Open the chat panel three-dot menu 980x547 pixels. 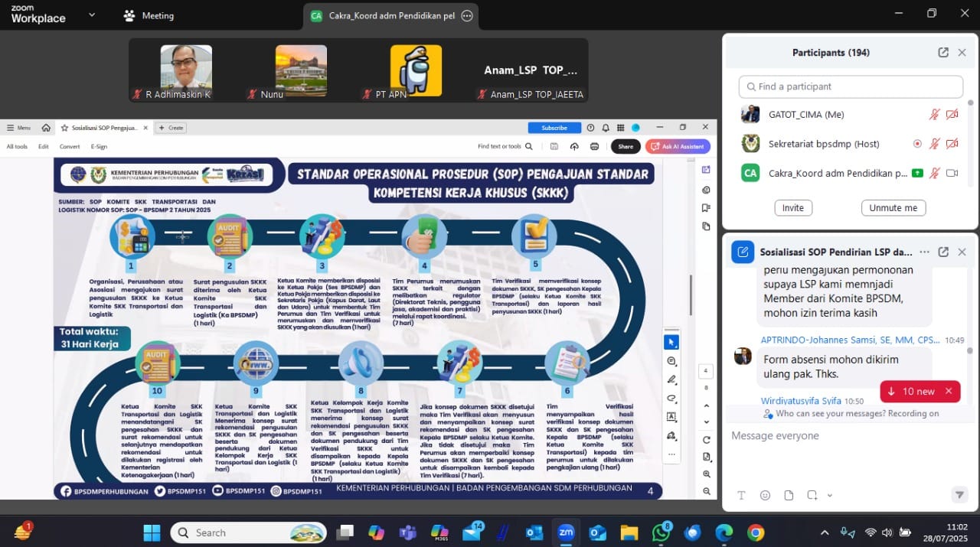[x=924, y=252]
